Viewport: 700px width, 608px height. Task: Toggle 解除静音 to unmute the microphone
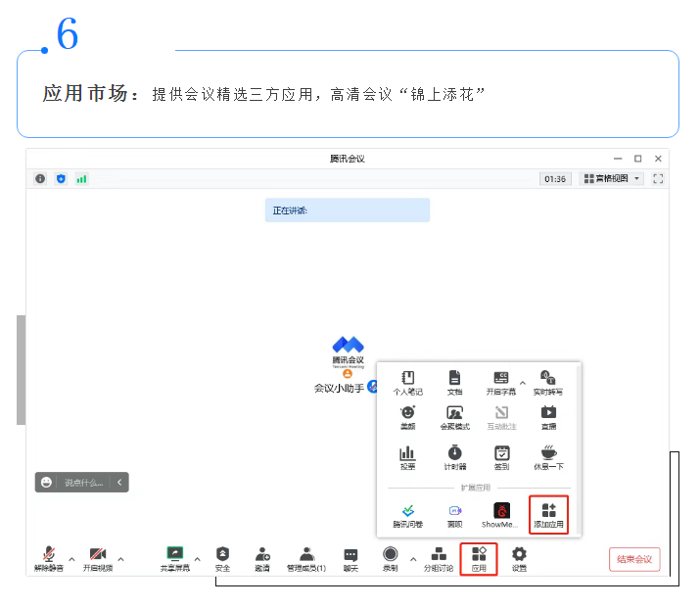(47, 558)
